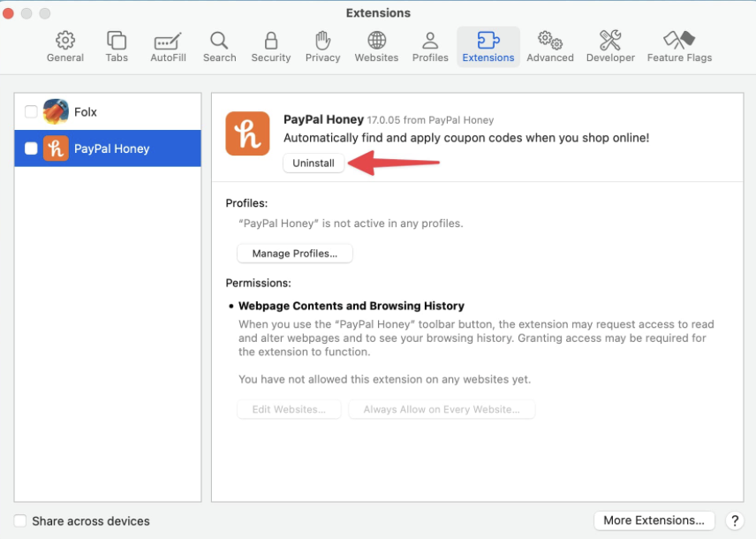Viewport: 756px width, 539px height.
Task: Enable the PayPal Honey extension checkbox
Action: [x=31, y=148]
